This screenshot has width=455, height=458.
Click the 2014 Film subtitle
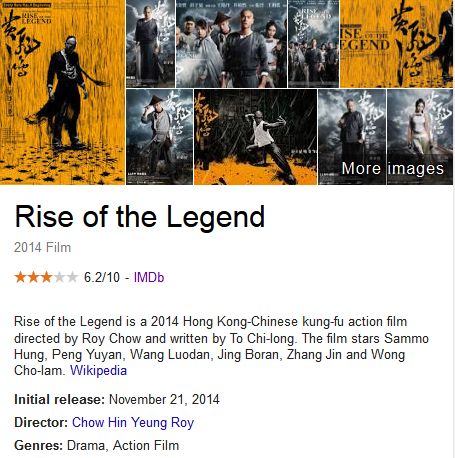(x=43, y=247)
